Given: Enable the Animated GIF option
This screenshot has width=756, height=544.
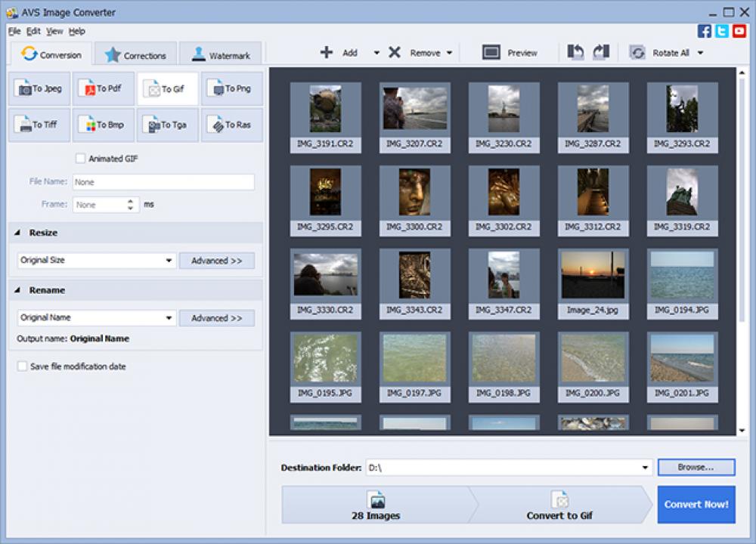Looking at the screenshot, I should [79, 159].
